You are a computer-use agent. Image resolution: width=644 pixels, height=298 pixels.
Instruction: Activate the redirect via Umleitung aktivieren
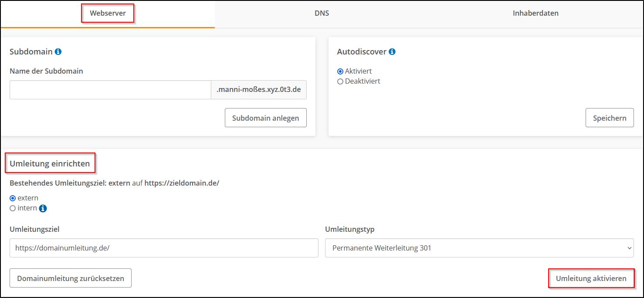click(591, 278)
